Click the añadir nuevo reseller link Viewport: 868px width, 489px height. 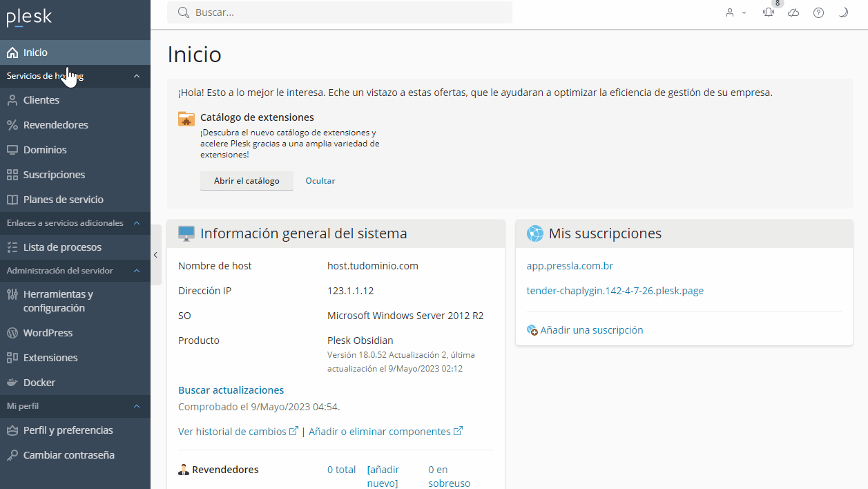click(x=383, y=477)
